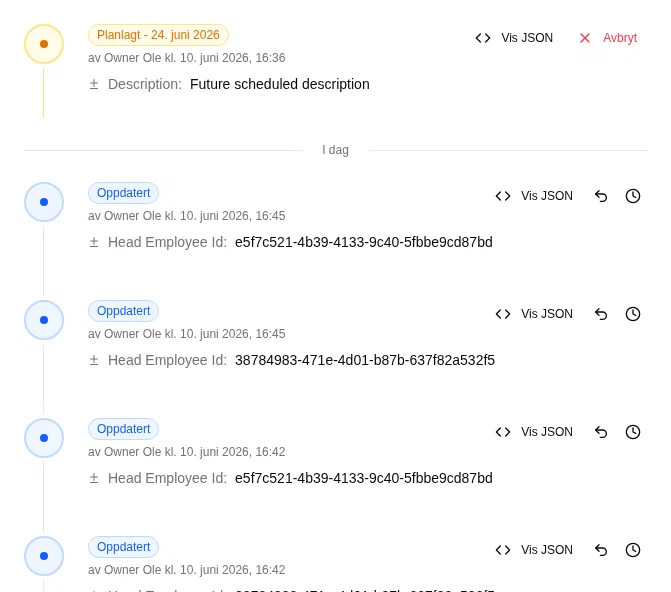
Task: Click the timestamp 10. juni 2026, 16:36
Action: click(232, 58)
